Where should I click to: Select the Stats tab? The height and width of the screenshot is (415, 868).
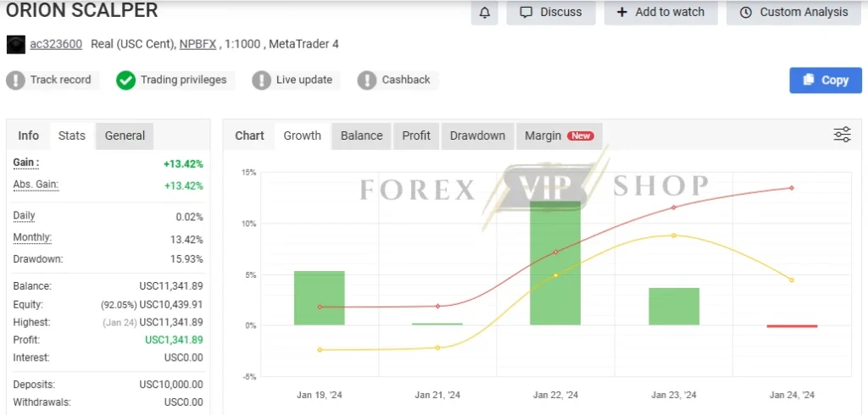pyautogui.click(x=72, y=136)
